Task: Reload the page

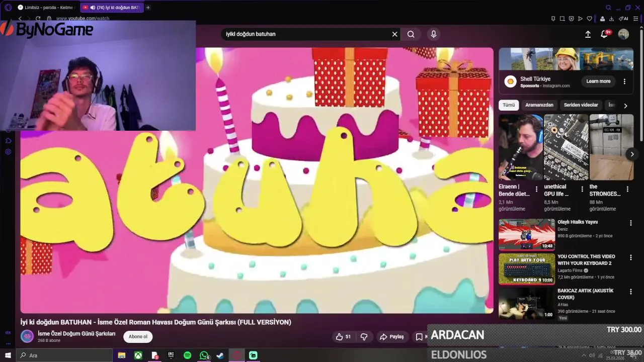Action: [38, 19]
